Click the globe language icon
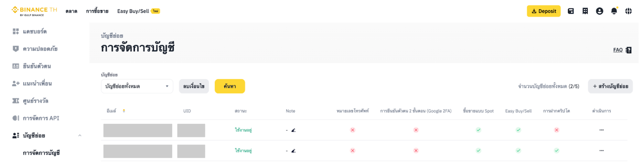The image size is (644, 164). [x=628, y=11]
